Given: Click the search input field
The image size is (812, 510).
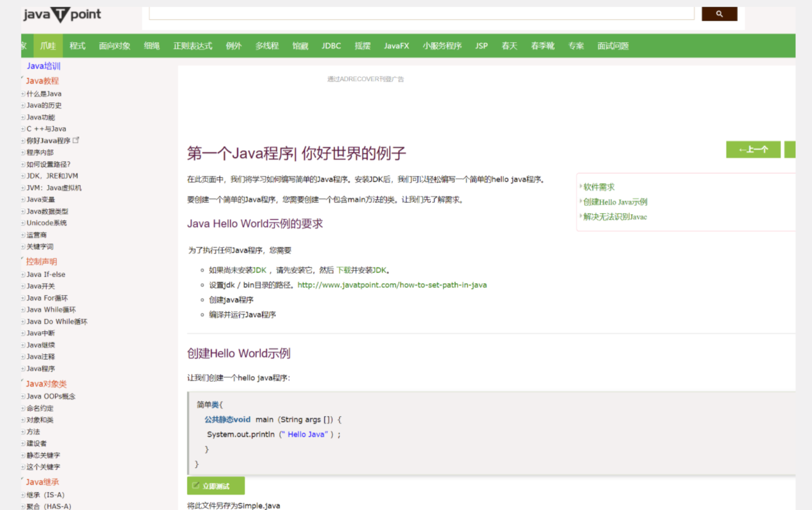Looking at the screenshot, I should [421, 13].
